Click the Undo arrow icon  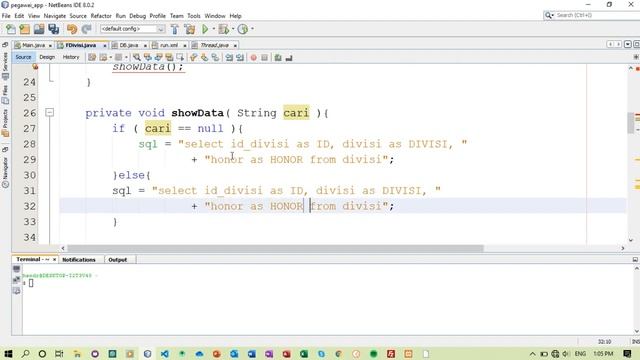[72, 29]
